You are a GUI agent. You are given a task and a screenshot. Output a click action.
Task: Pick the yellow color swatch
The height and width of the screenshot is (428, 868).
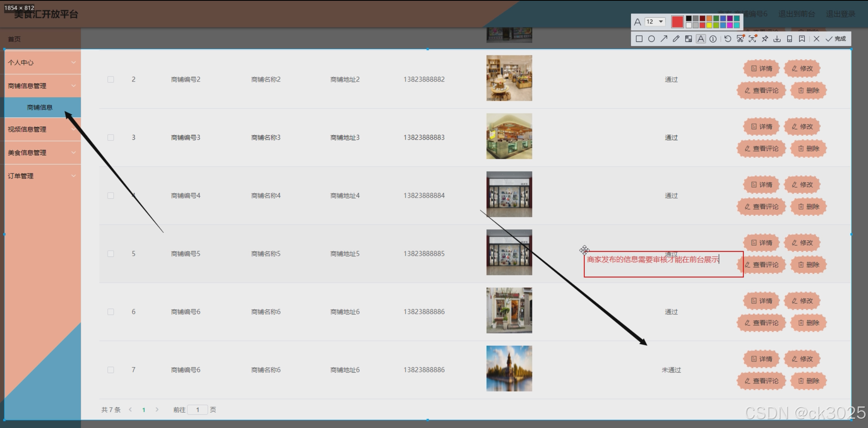pyautogui.click(x=709, y=25)
